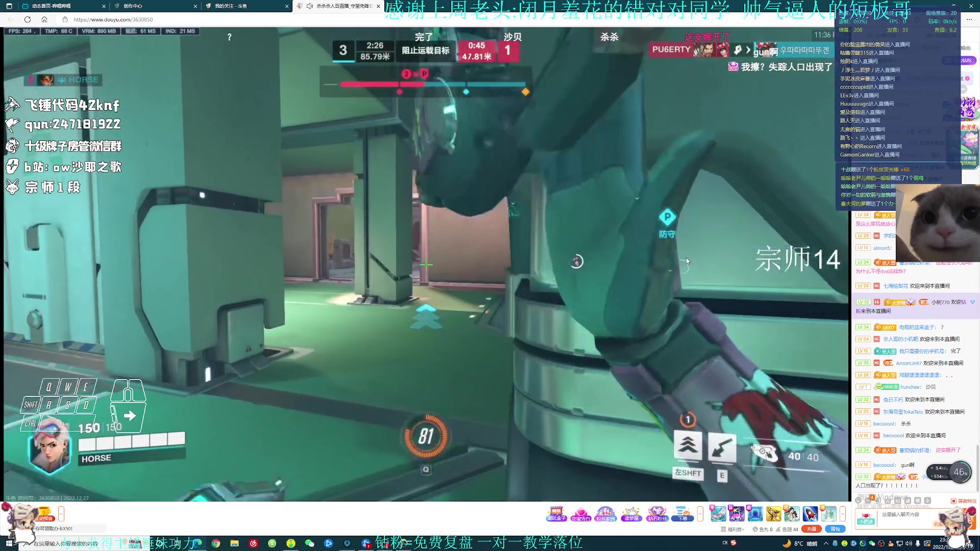Open the 潮玩盒子 gift icon
This screenshot has height=551, width=980.
[556, 514]
